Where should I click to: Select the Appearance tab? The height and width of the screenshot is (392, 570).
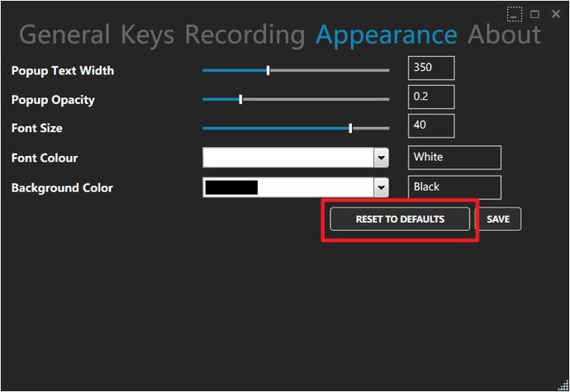click(x=386, y=35)
